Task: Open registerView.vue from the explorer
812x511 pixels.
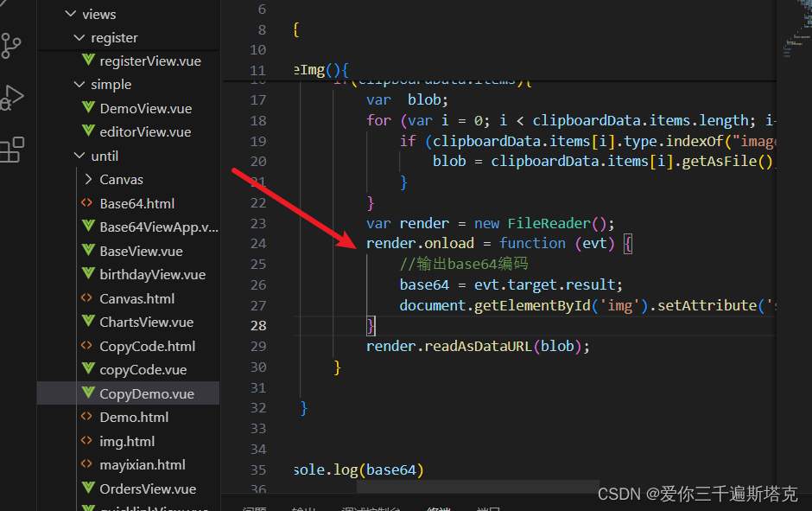Action: [x=150, y=61]
